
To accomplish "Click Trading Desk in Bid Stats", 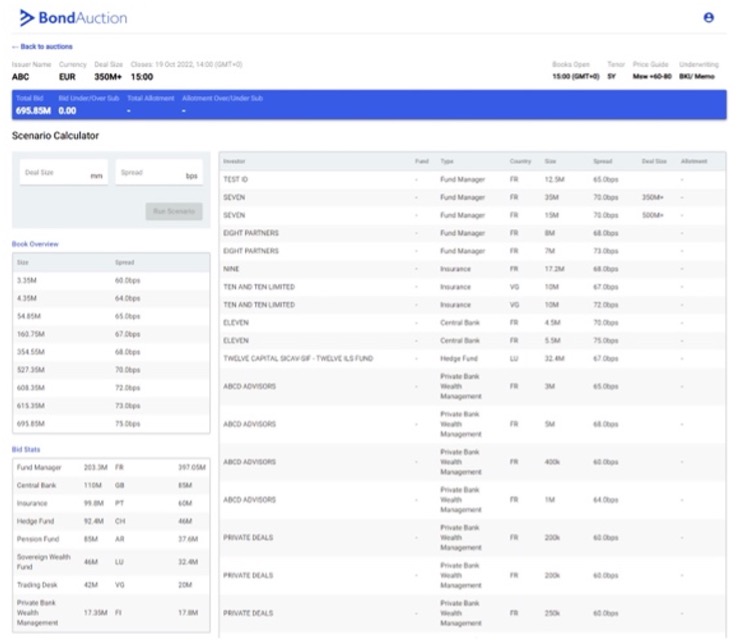I will click(37, 585).
